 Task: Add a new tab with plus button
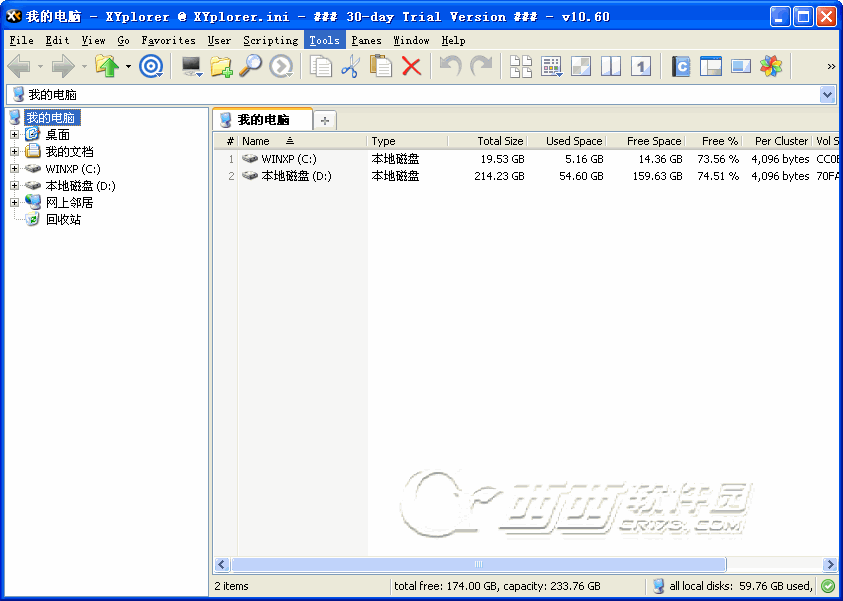[325, 120]
